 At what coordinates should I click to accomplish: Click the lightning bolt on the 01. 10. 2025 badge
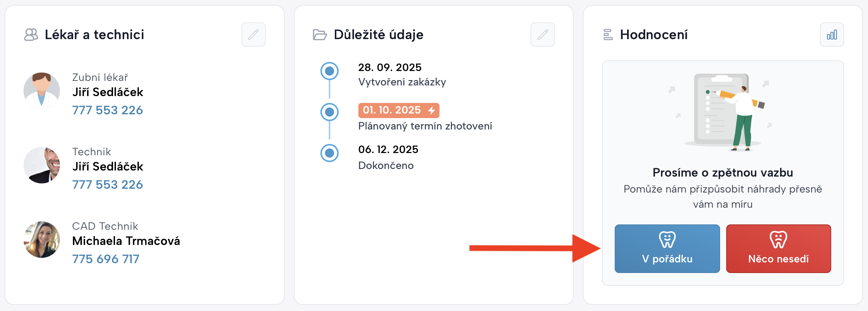coord(432,110)
